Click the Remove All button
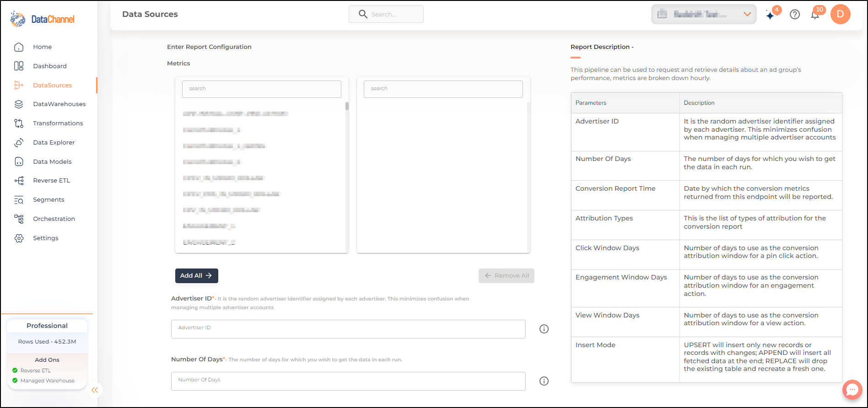 (507, 276)
